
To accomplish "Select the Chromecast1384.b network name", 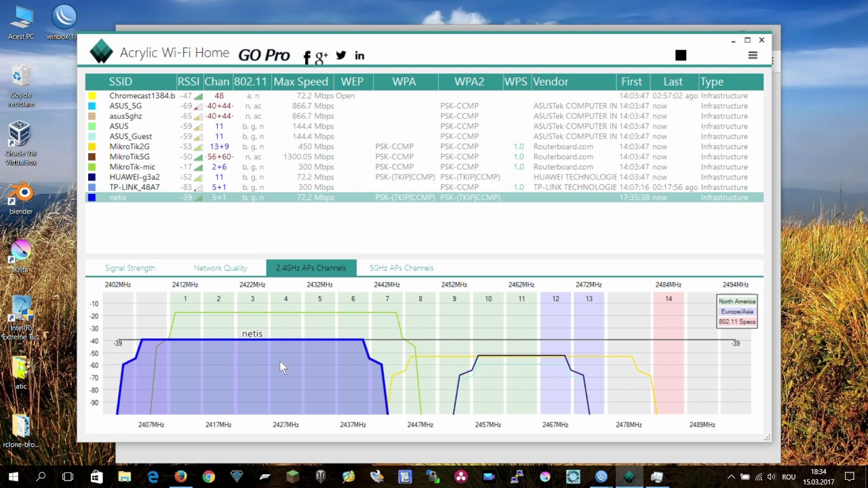I will [142, 96].
